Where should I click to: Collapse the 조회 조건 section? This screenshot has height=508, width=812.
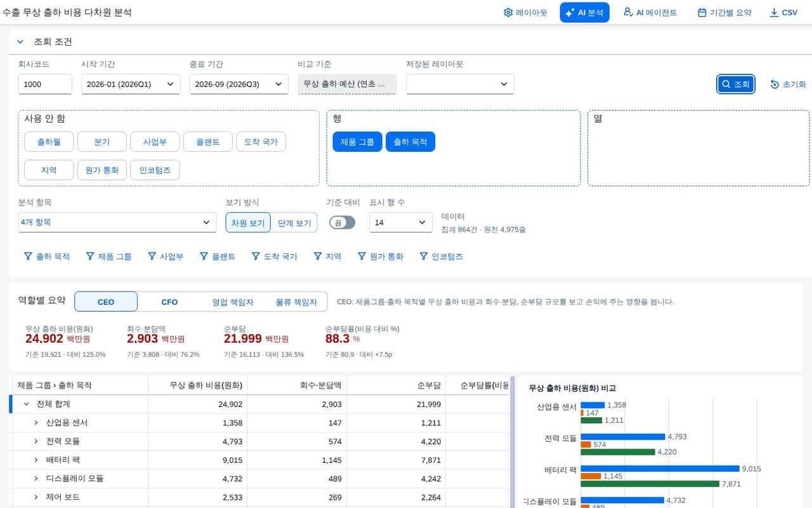[x=20, y=42]
